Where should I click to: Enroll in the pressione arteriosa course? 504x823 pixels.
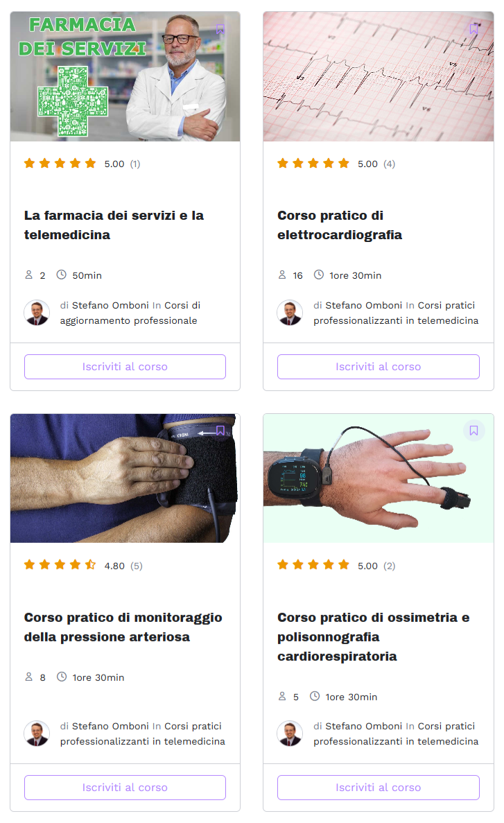(x=125, y=788)
